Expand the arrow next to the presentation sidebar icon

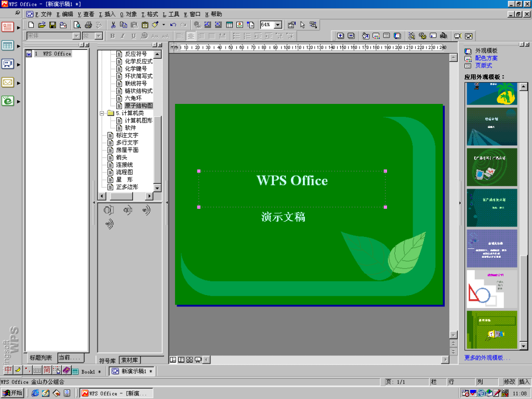point(19,64)
